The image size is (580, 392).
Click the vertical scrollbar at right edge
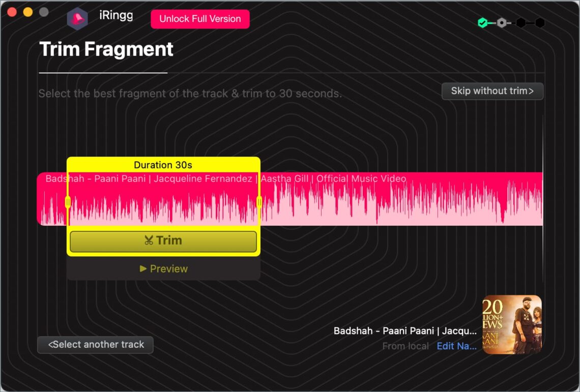[x=543, y=203]
